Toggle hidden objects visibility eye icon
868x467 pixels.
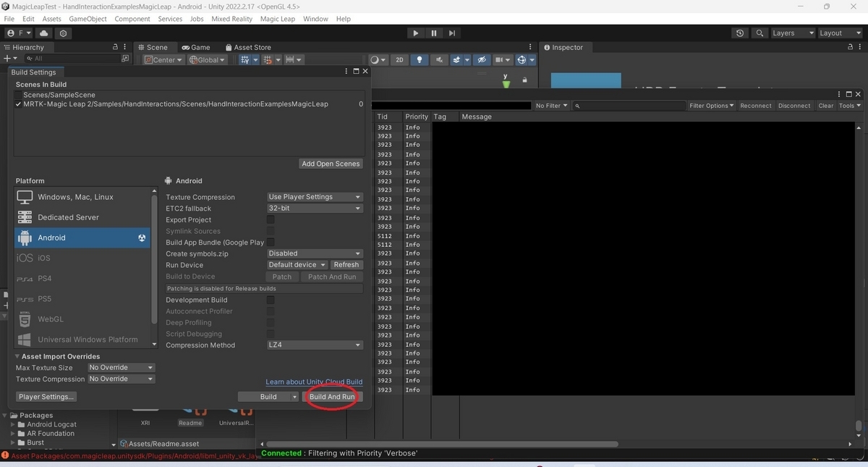[x=482, y=60]
